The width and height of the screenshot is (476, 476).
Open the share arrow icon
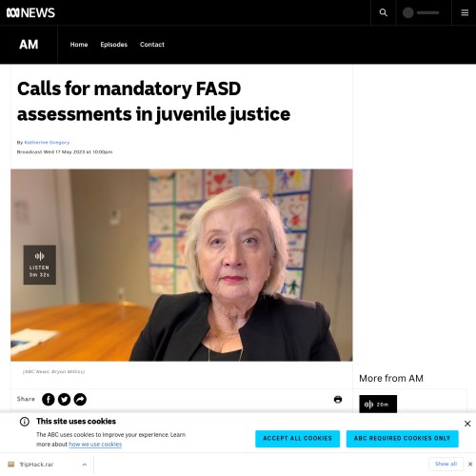(x=80, y=399)
